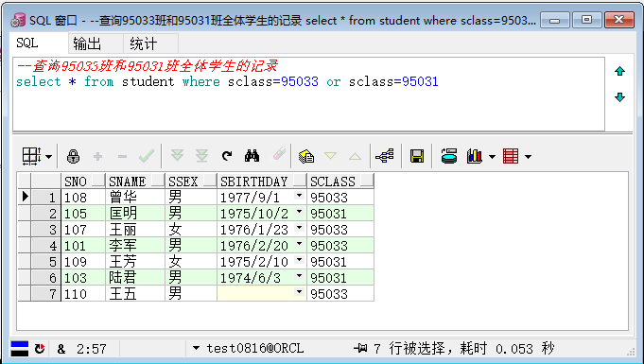
Task: Click the SNO cell 109
Action: tap(83, 261)
